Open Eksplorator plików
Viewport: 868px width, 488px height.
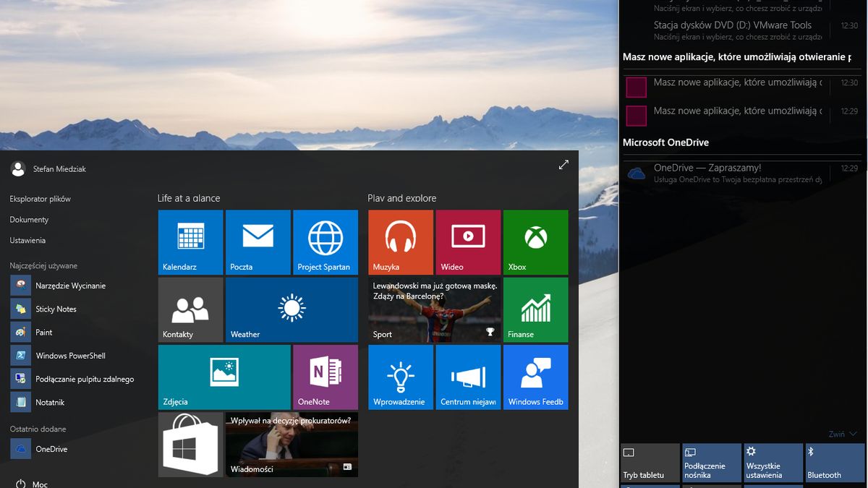tap(41, 199)
